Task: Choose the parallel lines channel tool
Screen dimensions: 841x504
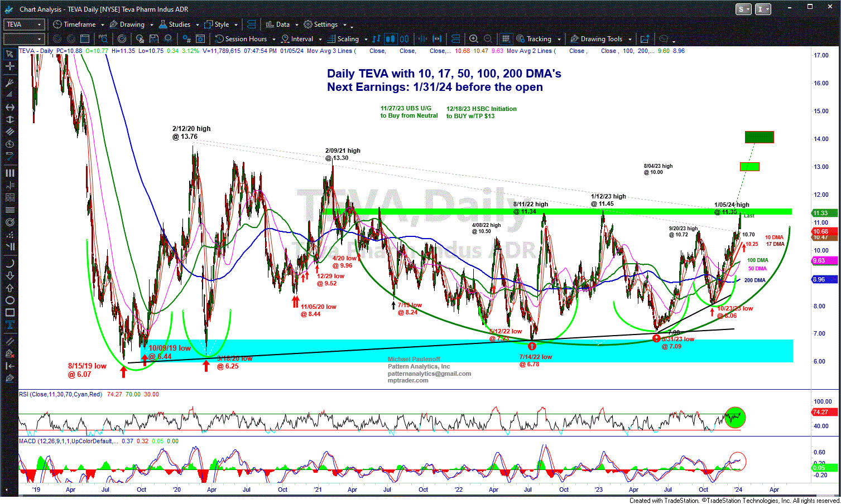Action: pos(9,132)
